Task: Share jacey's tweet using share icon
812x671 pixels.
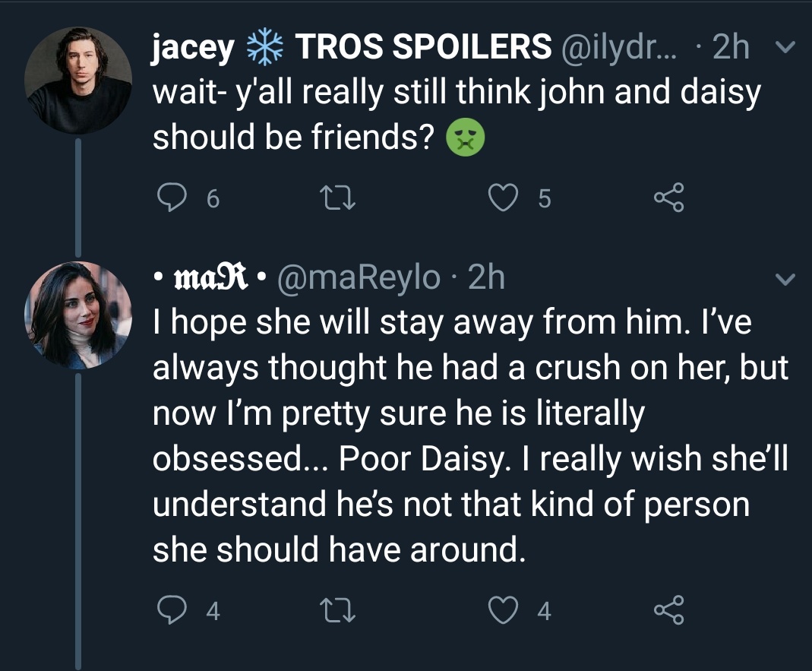Action: click(x=669, y=199)
